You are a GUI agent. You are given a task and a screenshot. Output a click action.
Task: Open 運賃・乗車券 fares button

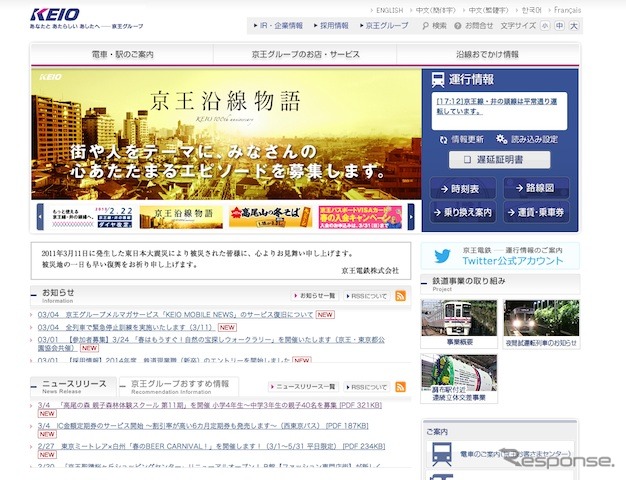click(536, 212)
